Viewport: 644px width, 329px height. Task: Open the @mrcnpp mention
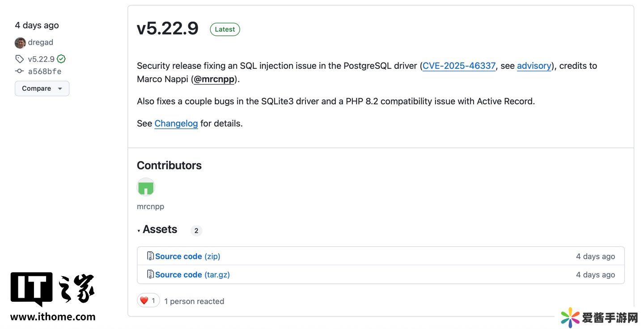(x=214, y=79)
